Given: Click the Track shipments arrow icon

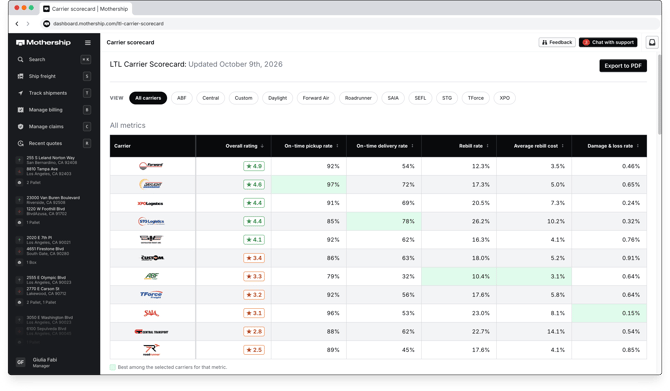Looking at the screenshot, I should [x=20, y=93].
